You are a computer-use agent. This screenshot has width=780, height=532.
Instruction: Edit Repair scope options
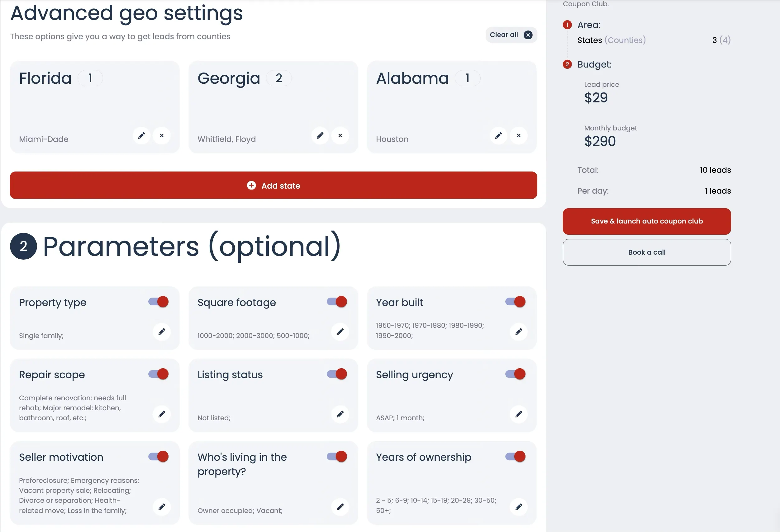tap(162, 414)
